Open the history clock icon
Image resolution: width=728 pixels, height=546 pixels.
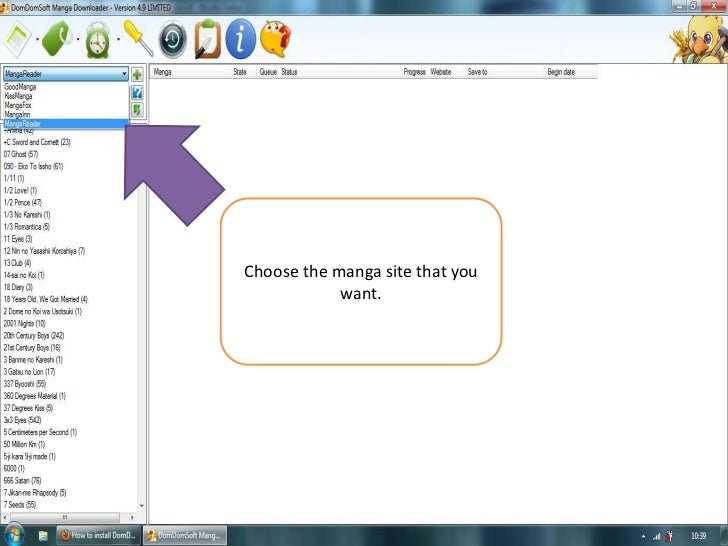click(173, 40)
